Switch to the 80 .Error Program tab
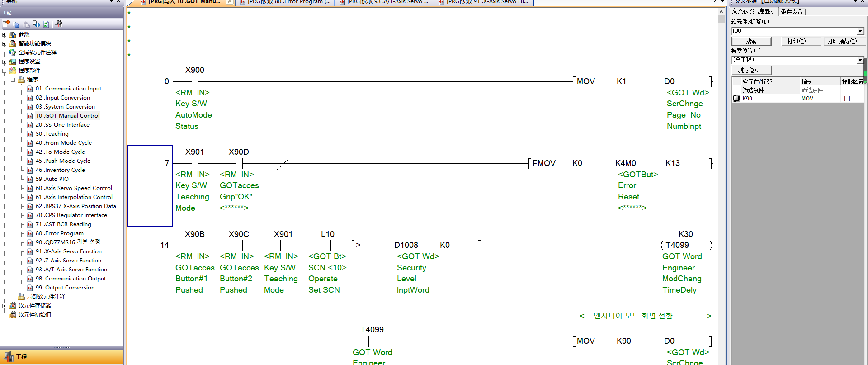The width and height of the screenshot is (868, 365). (289, 2)
